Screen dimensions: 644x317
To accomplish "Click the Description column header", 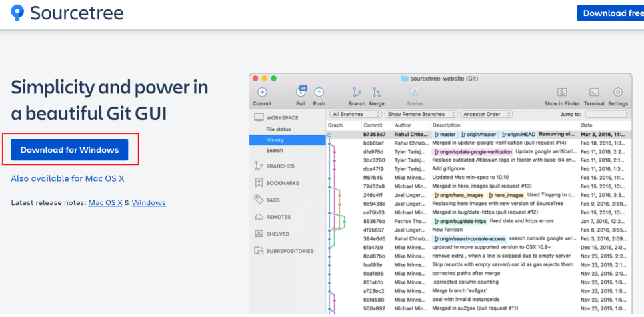I will (447, 125).
